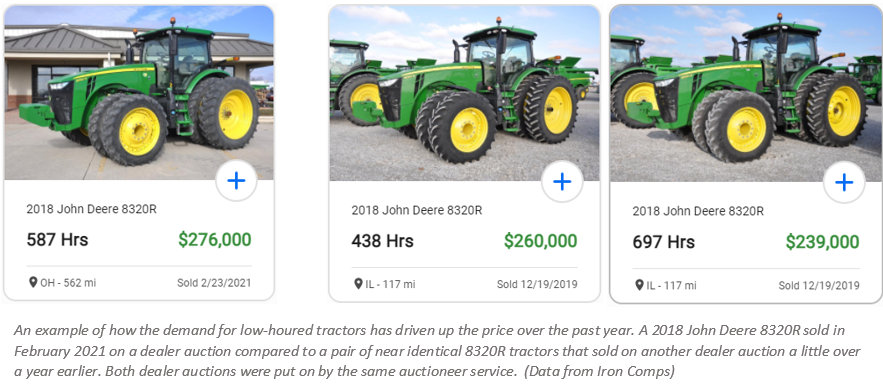The width and height of the screenshot is (883, 390).
Task: Select the $239,000 sale price
Action: coord(822,242)
